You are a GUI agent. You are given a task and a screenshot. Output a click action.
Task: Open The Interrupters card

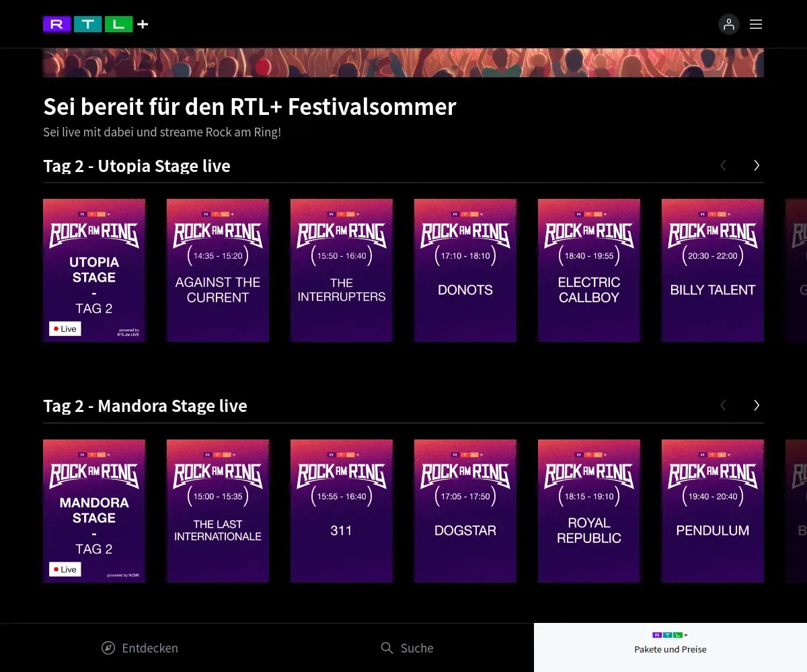(342, 270)
